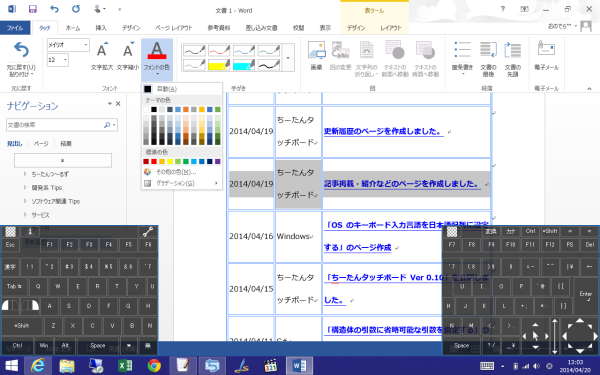Toggle Ctrl key on left keyboard
This screenshot has width=600, height=375.
click(x=17, y=346)
